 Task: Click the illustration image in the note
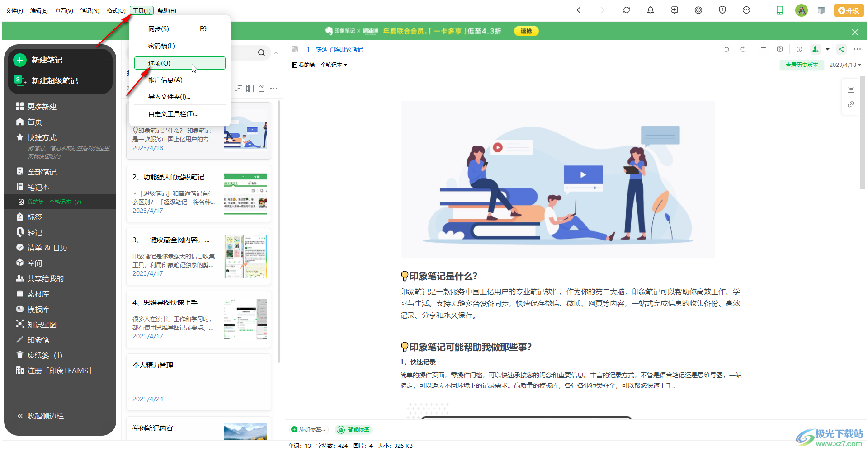pyautogui.click(x=557, y=179)
